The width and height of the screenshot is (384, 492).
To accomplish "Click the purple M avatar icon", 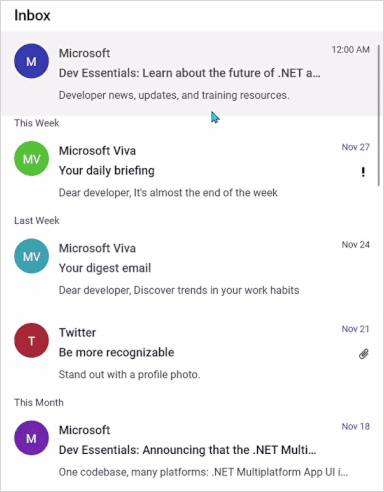I will (x=31, y=438).
